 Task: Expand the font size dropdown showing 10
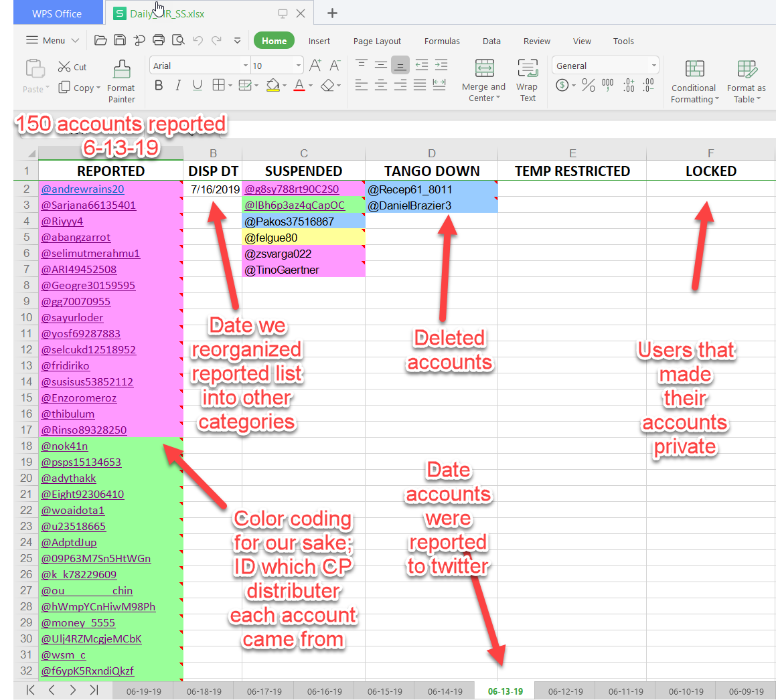click(299, 66)
